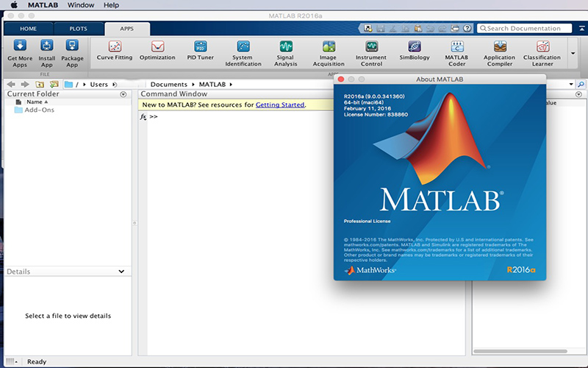Open Get More Apps

click(20, 53)
